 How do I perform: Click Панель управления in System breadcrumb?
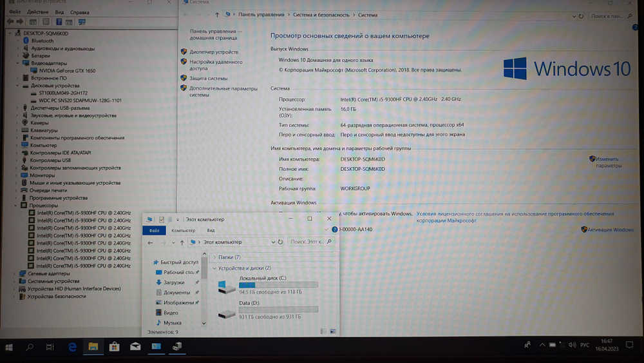(261, 15)
